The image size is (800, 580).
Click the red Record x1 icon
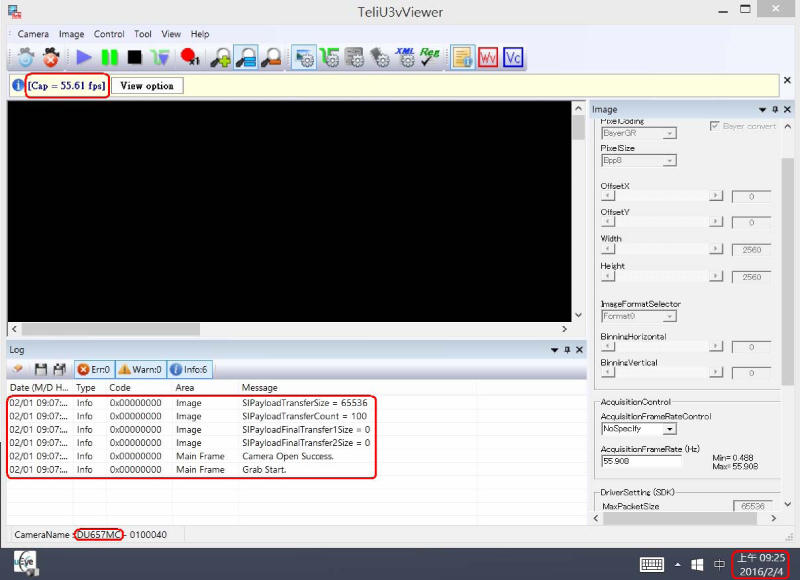(189, 58)
